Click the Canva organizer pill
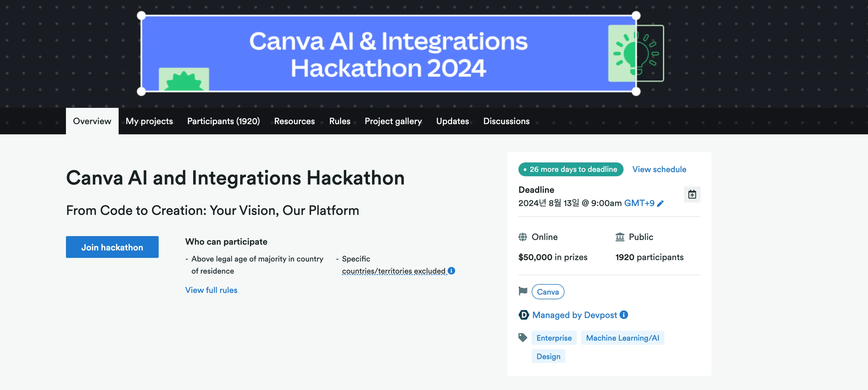This screenshot has height=390, width=868. [x=548, y=292]
